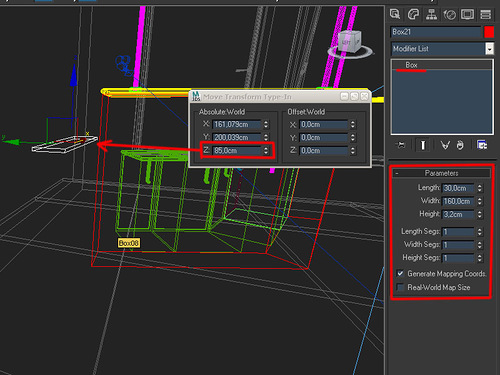Image resolution: width=500 pixels, height=375 pixels.
Task: Toggle Show End Result button
Action: point(423,145)
